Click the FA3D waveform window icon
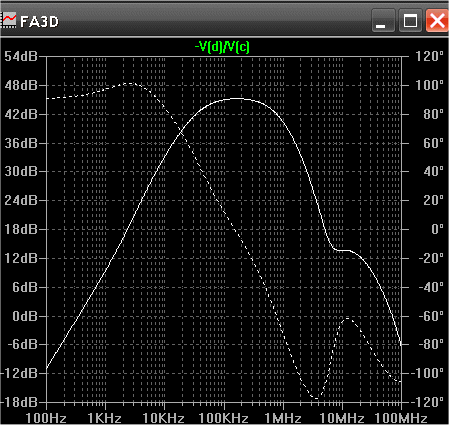Screen dimensions: 449x425 coord(9,21)
